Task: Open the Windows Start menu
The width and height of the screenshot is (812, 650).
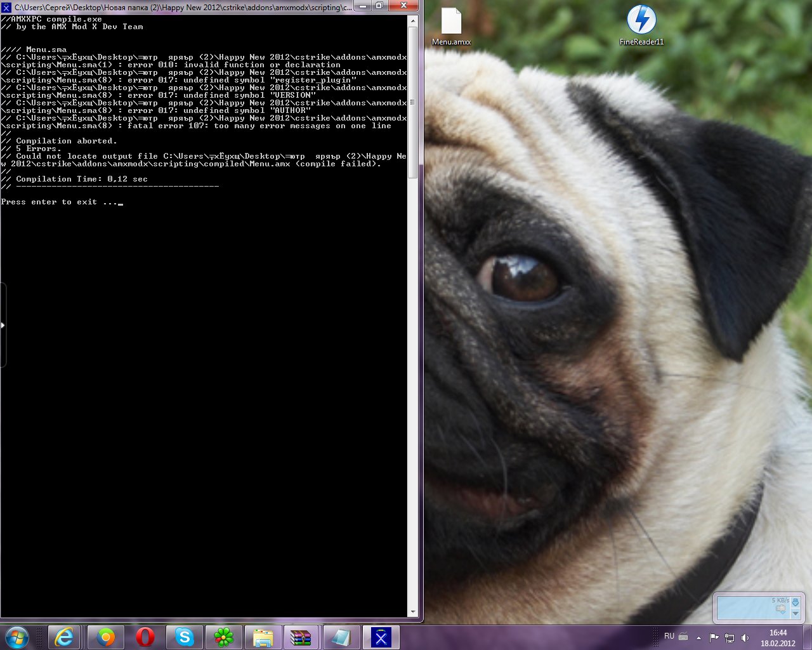Action: (17, 637)
